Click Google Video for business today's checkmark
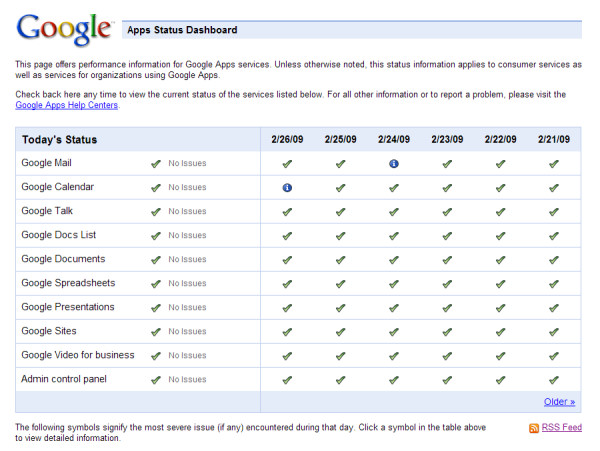Image resolution: width=600 pixels, height=451 pixels. [156, 356]
